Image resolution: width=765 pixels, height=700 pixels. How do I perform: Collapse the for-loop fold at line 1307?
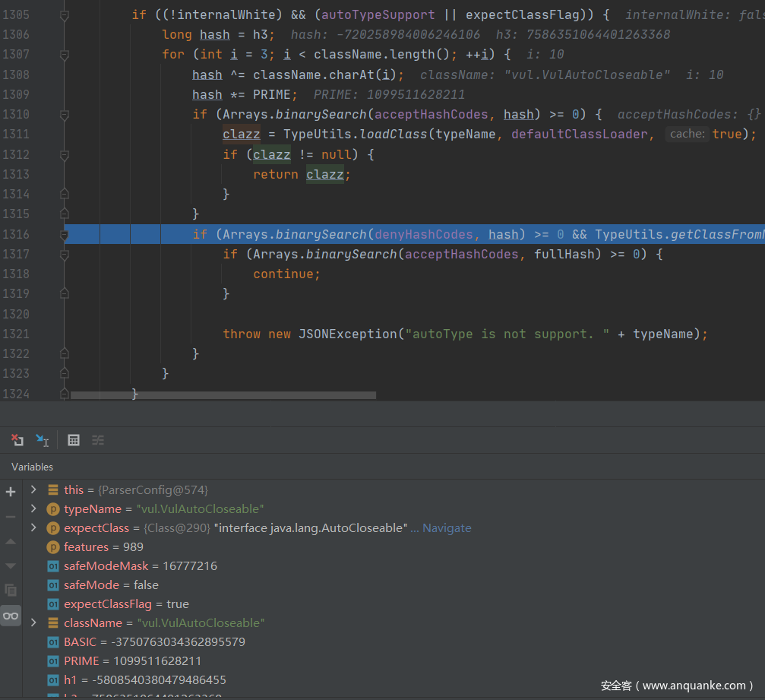65,55
